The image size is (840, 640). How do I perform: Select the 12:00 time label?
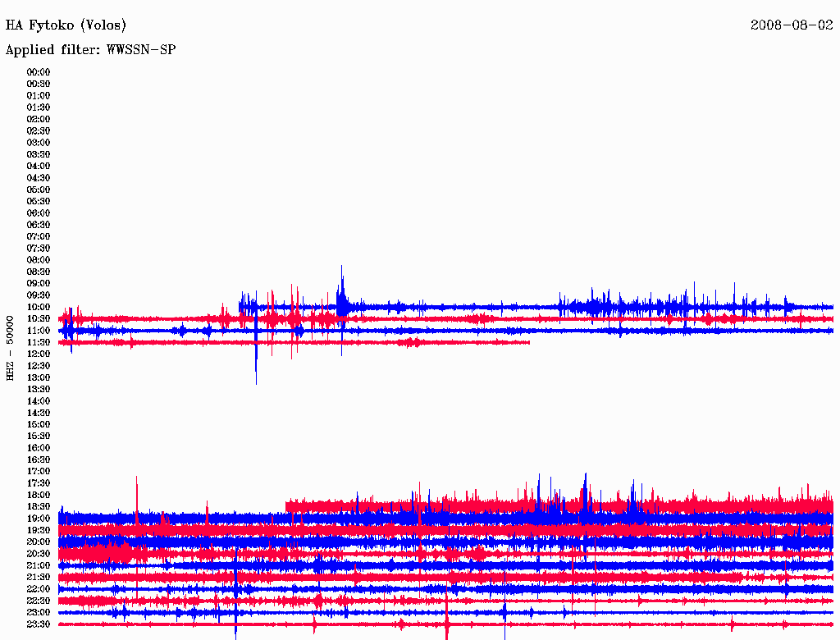click(39, 354)
